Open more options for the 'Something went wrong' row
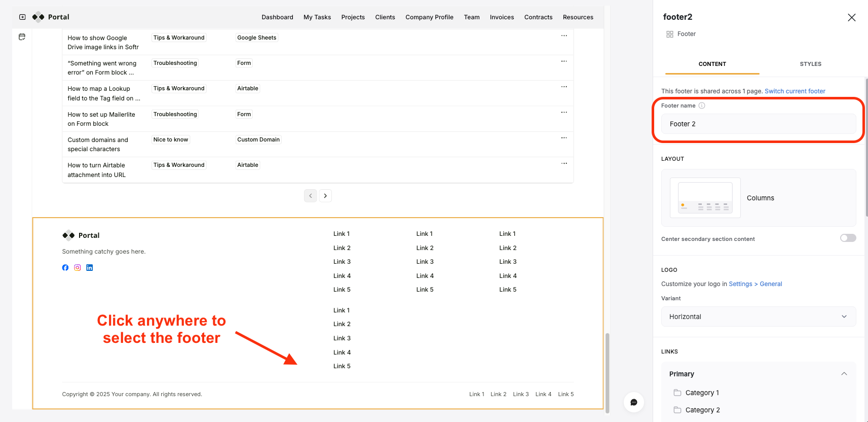The height and width of the screenshot is (422, 868). coord(564,61)
